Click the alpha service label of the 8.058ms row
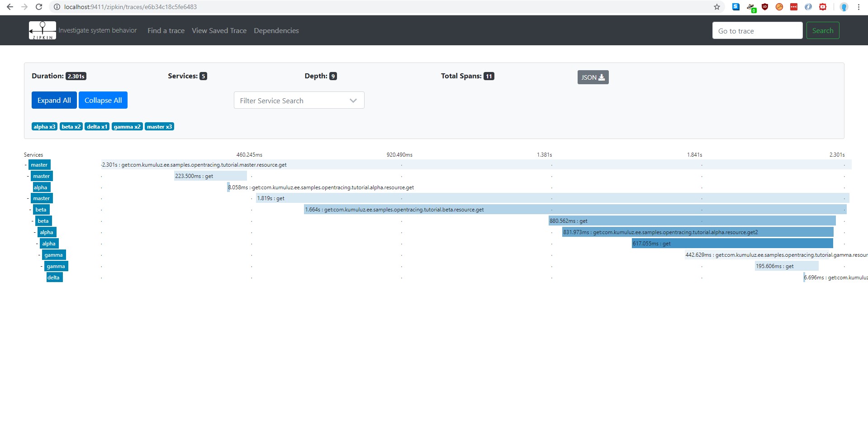 pos(41,187)
